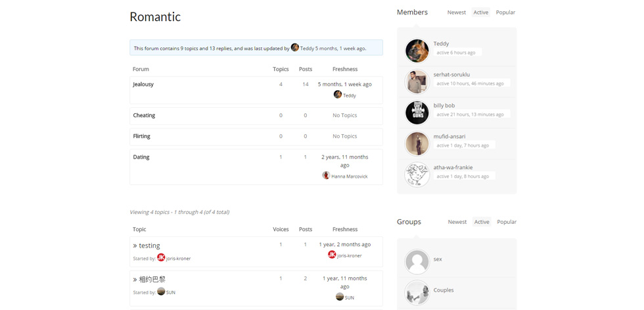Click Jealousy topics count 4
The width and height of the screenshot is (644, 310).
coord(281,84)
